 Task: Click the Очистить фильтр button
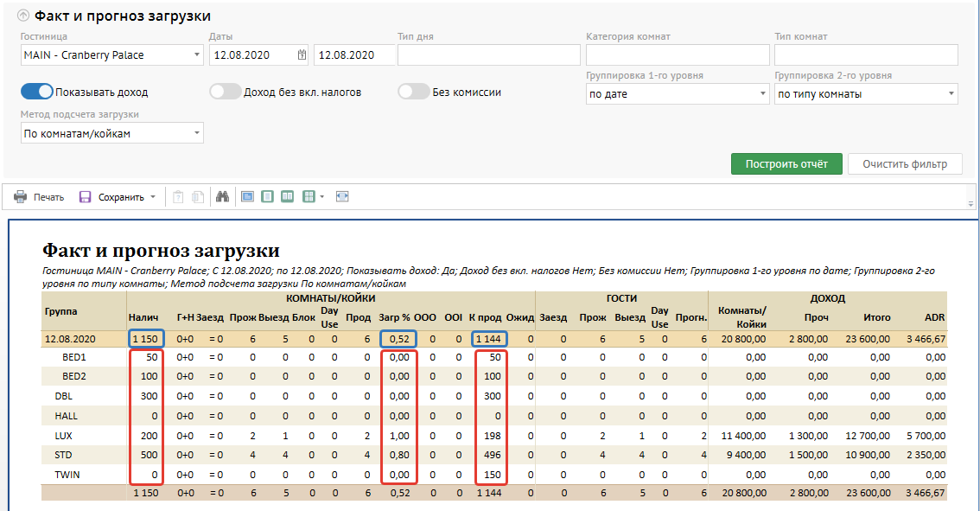pyautogui.click(x=905, y=164)
